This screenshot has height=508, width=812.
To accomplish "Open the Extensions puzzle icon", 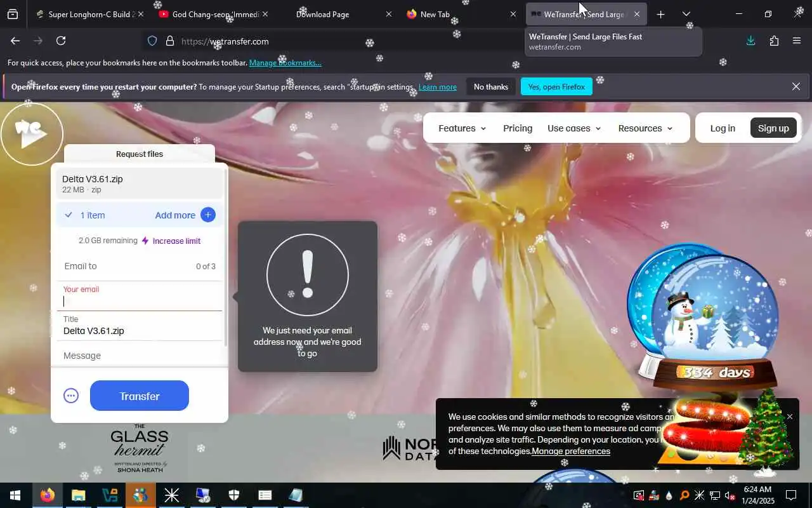I will click(x=774, y=41).
